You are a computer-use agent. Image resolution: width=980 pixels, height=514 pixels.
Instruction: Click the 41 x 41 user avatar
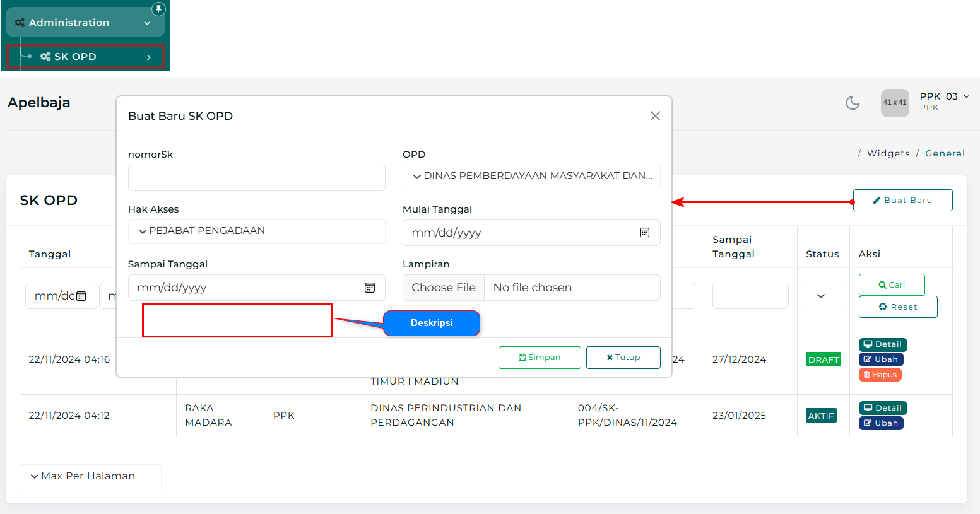(894, 103)
